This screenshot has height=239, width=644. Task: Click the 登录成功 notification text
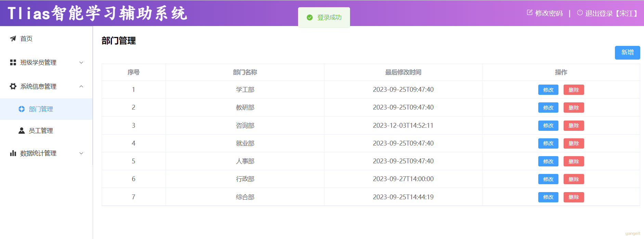tap(329, 17)
